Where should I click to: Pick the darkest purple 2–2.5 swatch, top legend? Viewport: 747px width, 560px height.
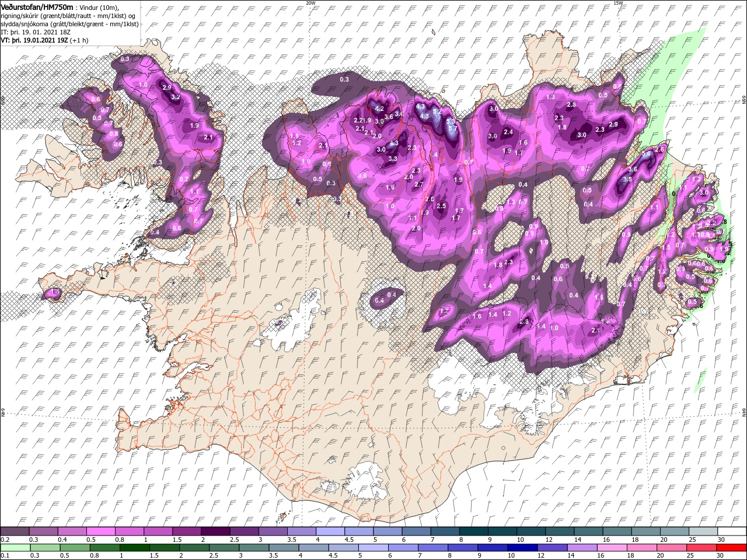pyautogui.click(x=215, y=531)
